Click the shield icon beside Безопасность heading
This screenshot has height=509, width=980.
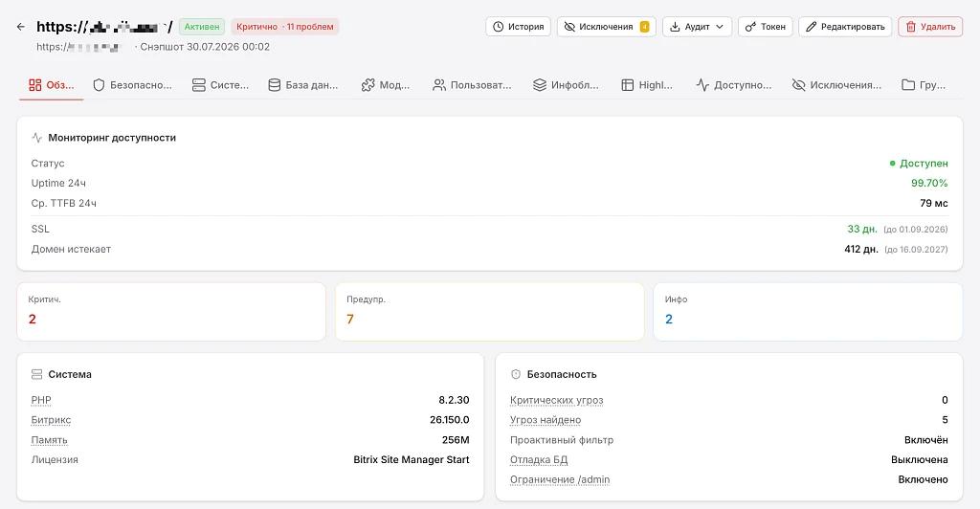tap(516, 374)
